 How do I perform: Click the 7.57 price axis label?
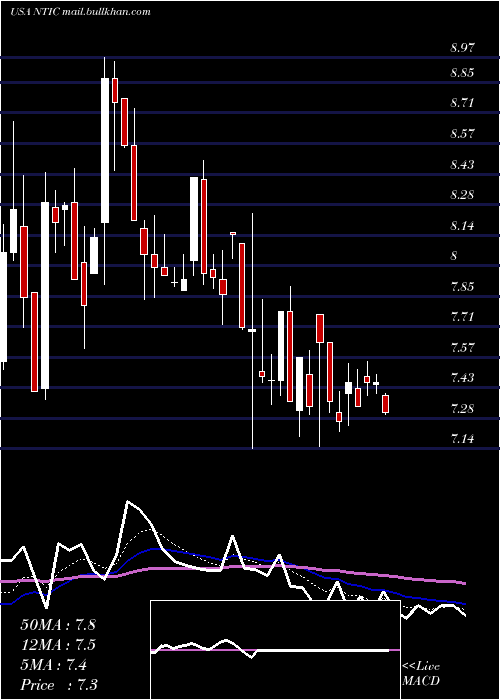click(x=463, y=348)
